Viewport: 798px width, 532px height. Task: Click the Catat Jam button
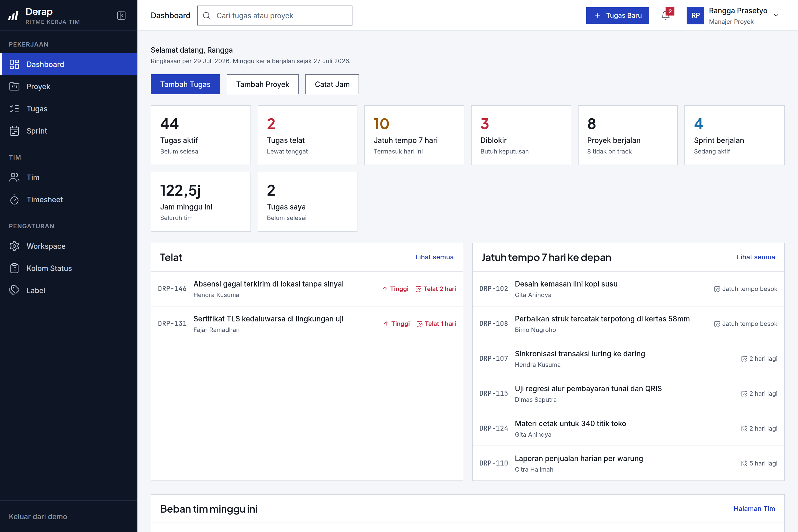click(332, 84)
